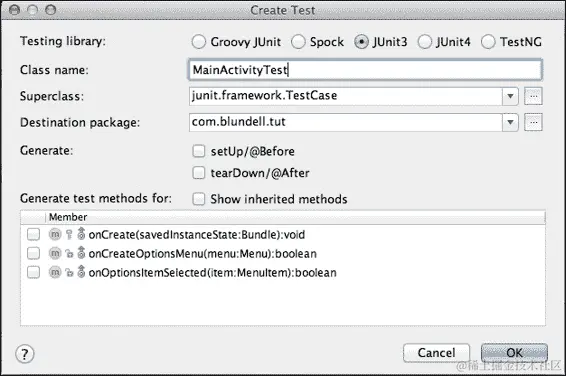This screenshot has width=566, height=376.
Task: Click the method icon beside onOptionsItemSelected
Action: point(55,272)
